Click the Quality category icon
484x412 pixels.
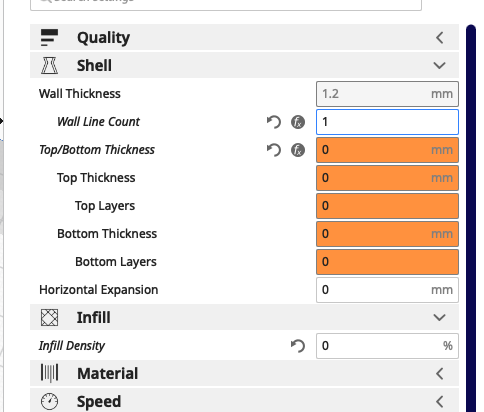pyautogui.click(x=49, y=37)
